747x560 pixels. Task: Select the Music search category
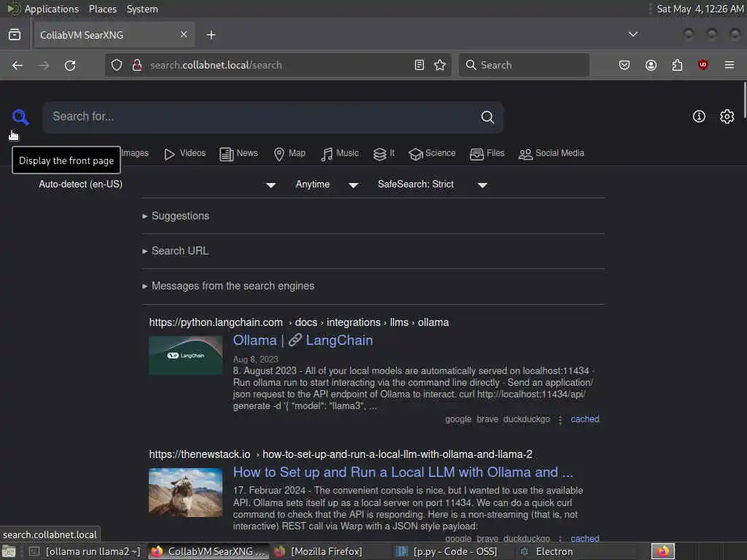tap(340, 153)
